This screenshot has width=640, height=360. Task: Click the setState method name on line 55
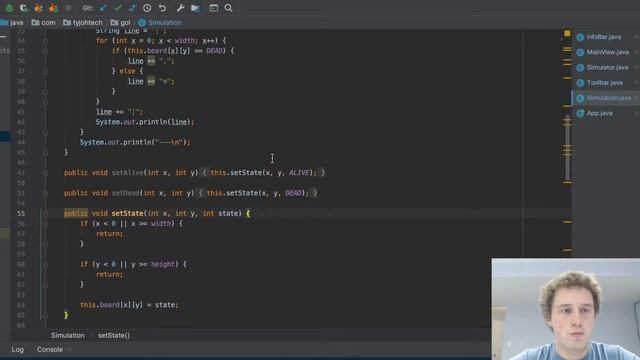pos(127,213)
